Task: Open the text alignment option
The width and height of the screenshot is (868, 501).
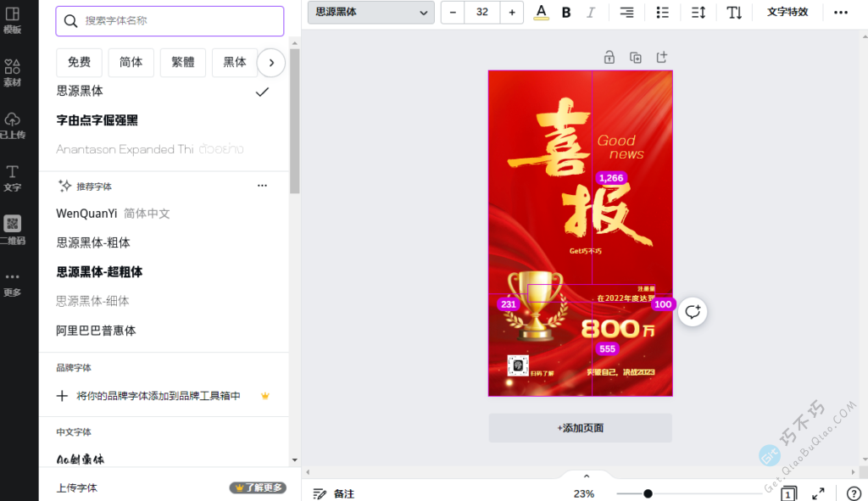Action: [626, 12]
